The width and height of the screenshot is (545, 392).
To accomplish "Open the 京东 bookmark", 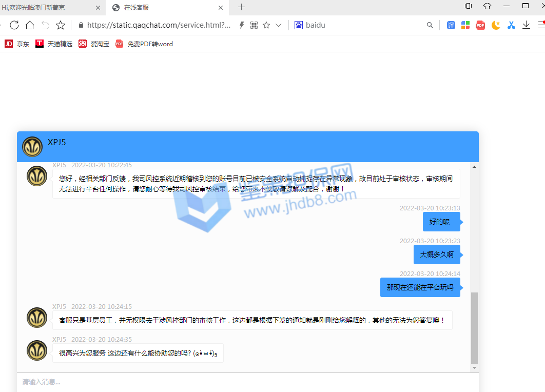I will [x=17, y=44].
